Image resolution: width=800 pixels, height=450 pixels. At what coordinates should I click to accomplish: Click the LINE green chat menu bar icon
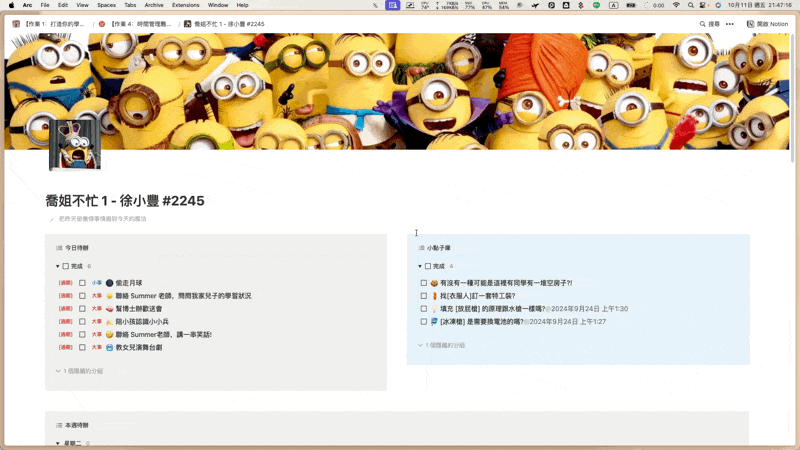pyautogui.click(x=596, y=5)
